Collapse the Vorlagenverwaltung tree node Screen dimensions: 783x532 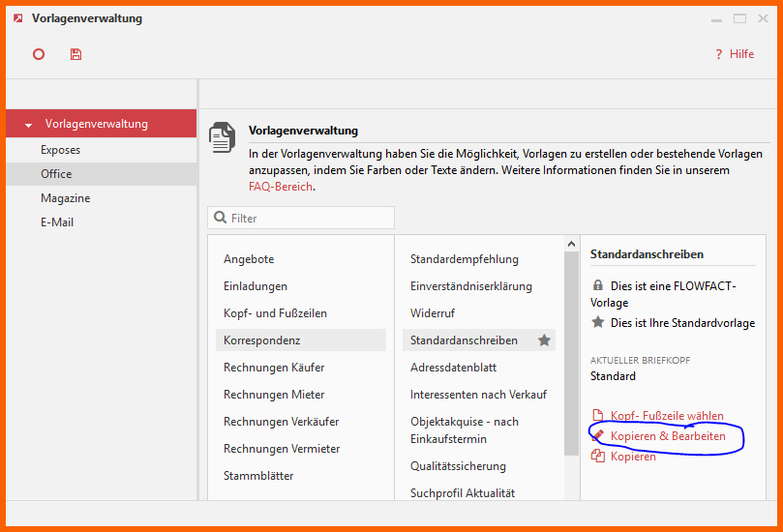click(29, 125)
